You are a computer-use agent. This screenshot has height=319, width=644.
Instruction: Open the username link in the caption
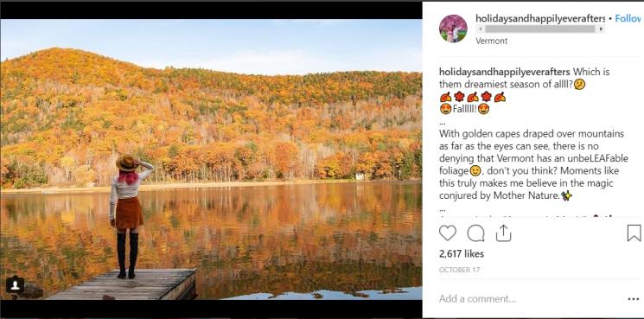point(504,72)
